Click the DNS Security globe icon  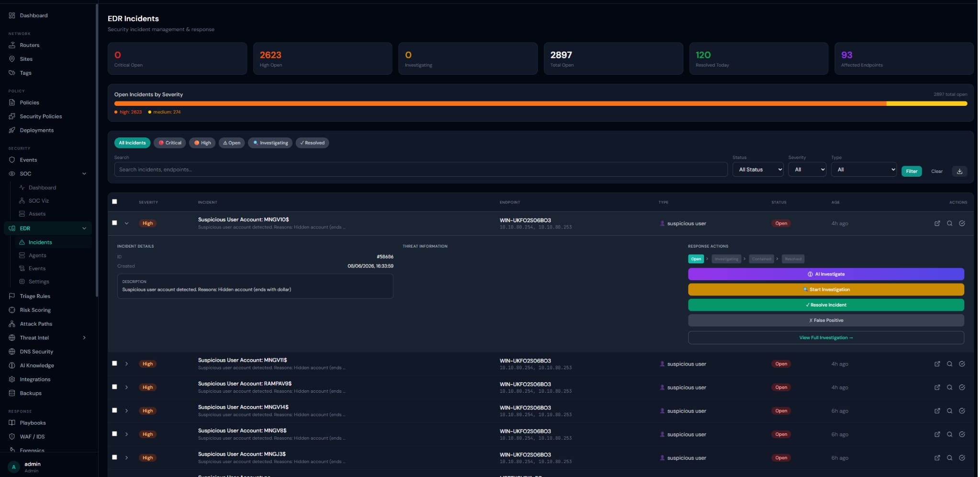(12, 352)
